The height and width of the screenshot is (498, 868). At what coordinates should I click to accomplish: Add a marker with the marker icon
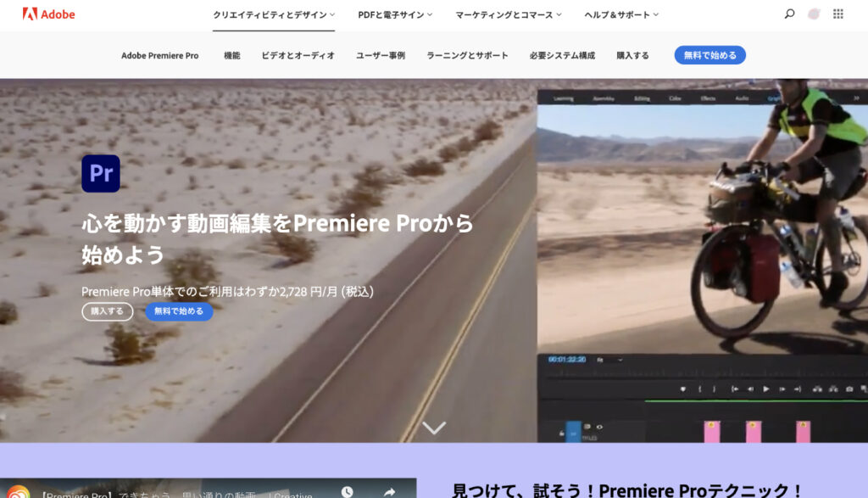point(683,389)
